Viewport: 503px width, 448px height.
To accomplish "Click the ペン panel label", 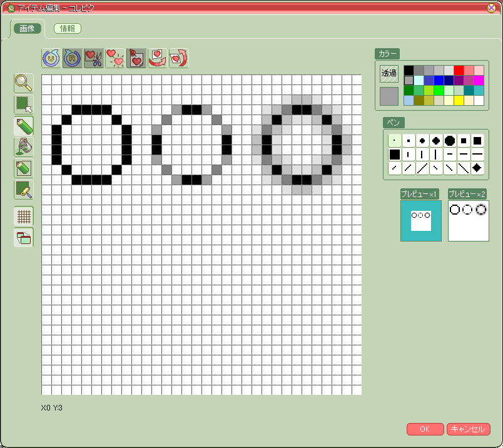I will [394, 122].
